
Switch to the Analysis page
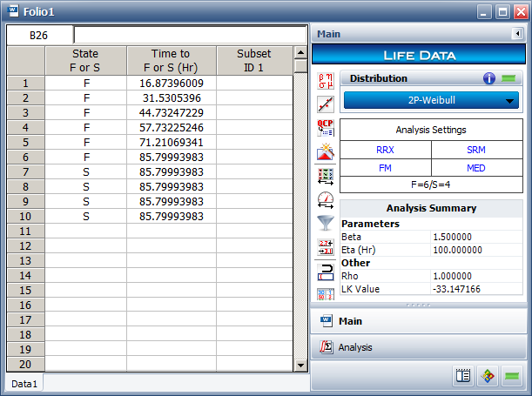355,346
